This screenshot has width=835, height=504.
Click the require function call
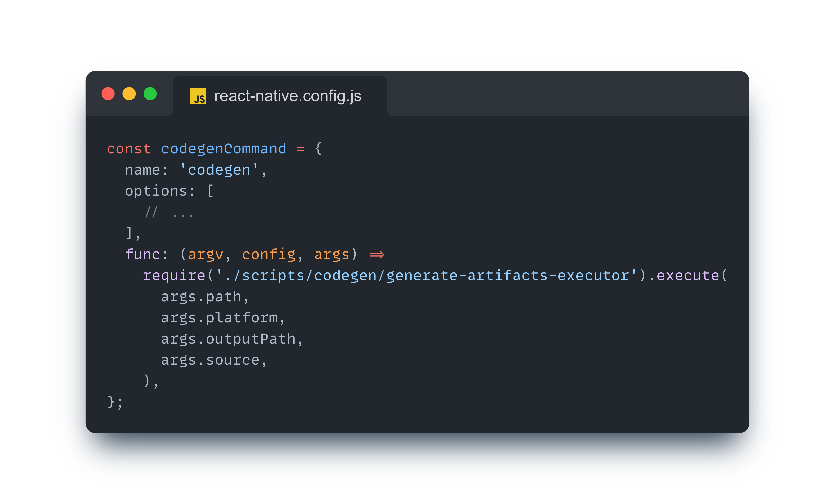click(174, 276)
